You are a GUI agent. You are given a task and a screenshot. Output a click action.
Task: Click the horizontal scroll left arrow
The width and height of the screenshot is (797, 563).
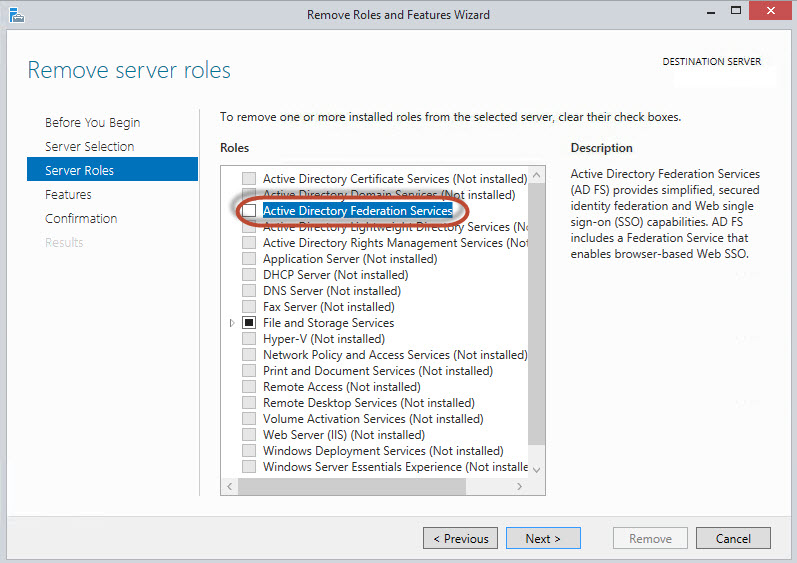pyautogui.click(x=230, y=486)
